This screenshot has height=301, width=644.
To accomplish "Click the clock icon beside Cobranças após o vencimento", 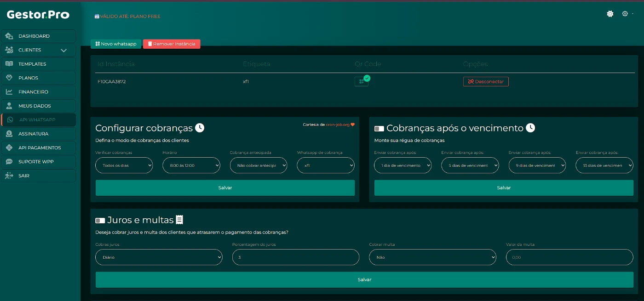I will point(530,128).
